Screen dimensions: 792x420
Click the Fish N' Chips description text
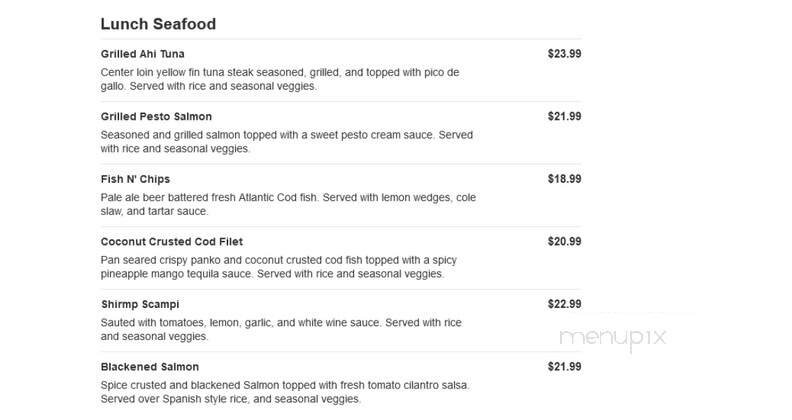280,204
